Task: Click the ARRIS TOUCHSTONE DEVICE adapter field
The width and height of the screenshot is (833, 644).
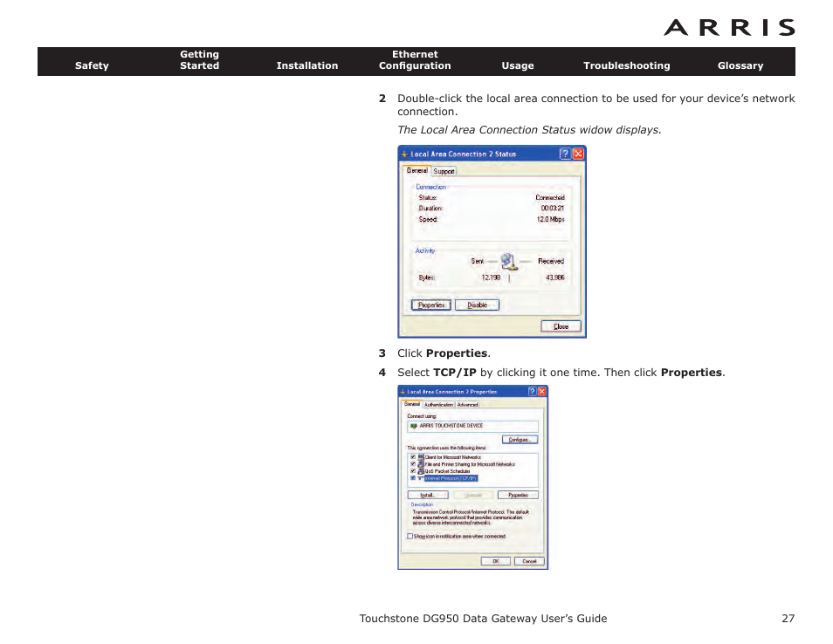Action: point(472,426)
